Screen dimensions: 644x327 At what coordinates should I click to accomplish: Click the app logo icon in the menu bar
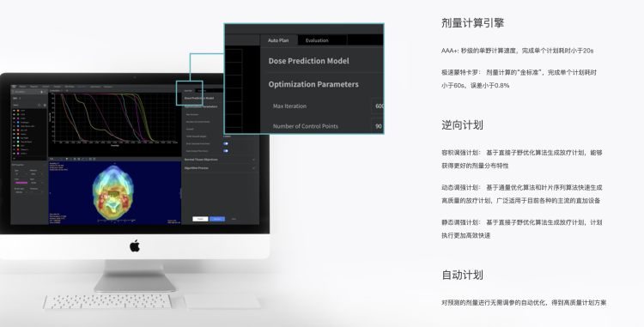pos(14,87)
